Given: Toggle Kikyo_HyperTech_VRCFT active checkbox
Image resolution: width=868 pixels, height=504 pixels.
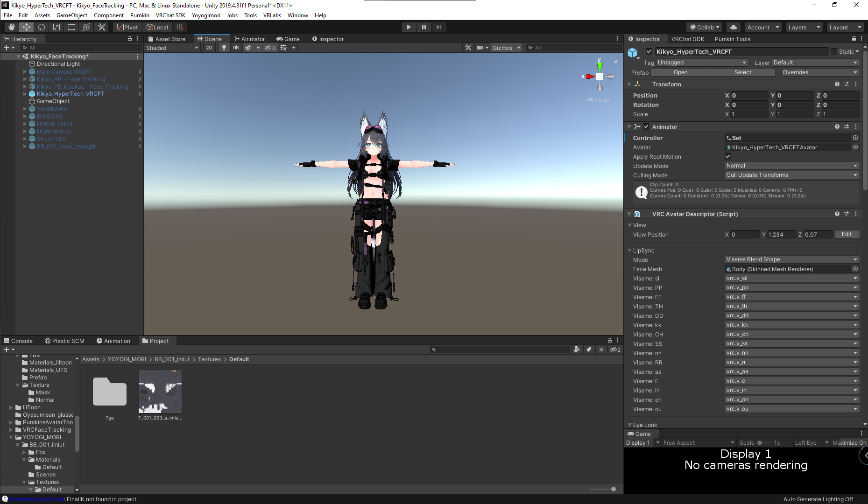Looking at the screenshot, I should click(649, 51).
